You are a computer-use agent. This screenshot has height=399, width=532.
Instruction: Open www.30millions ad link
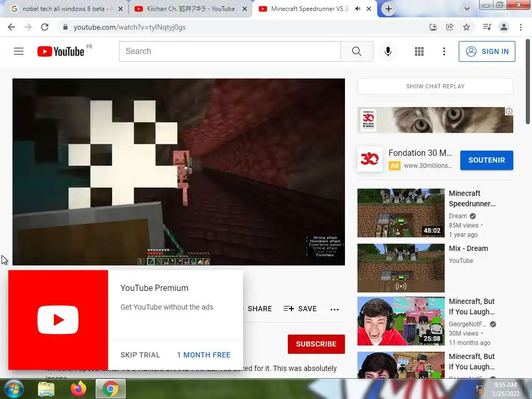pos(428,166)
